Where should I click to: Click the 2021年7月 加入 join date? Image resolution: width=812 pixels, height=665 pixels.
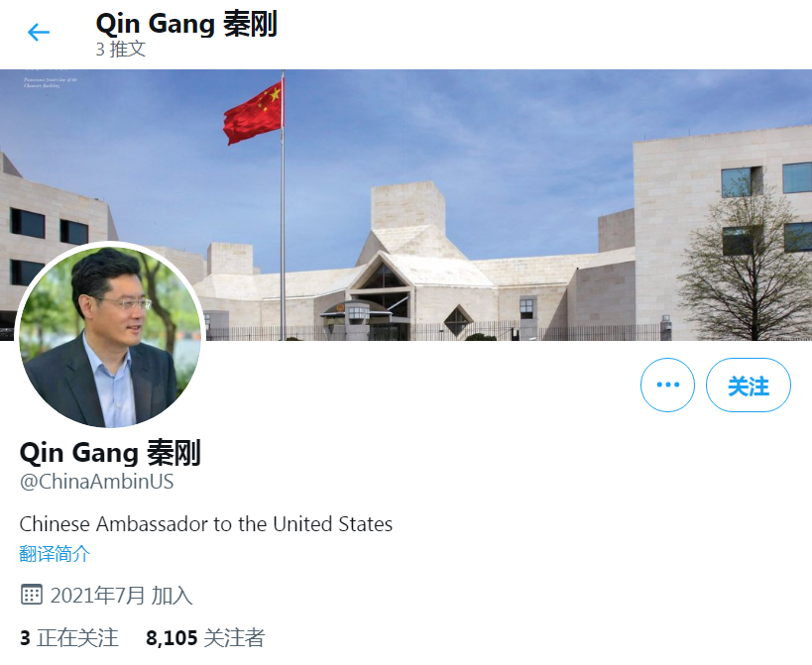tap(121, 596)
